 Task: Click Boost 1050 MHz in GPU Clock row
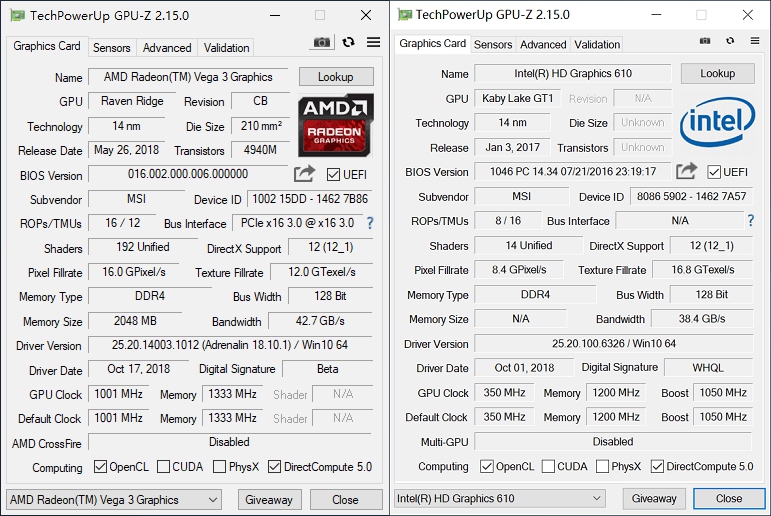click(x=723, y=393)
